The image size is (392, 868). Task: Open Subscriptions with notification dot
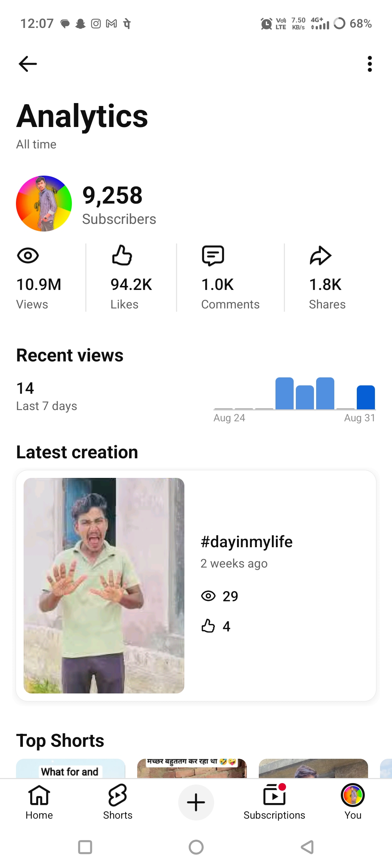[x=274, y=802]
